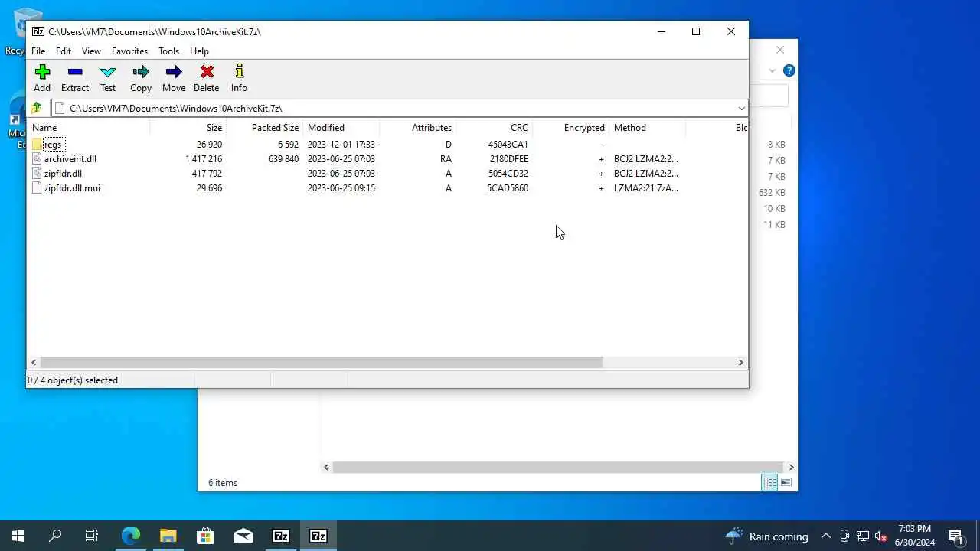Sort by Packed Size column header

264,128
